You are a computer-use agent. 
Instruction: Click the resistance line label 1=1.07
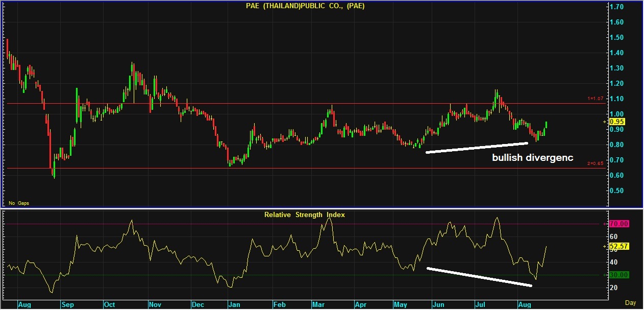[596, 99]
